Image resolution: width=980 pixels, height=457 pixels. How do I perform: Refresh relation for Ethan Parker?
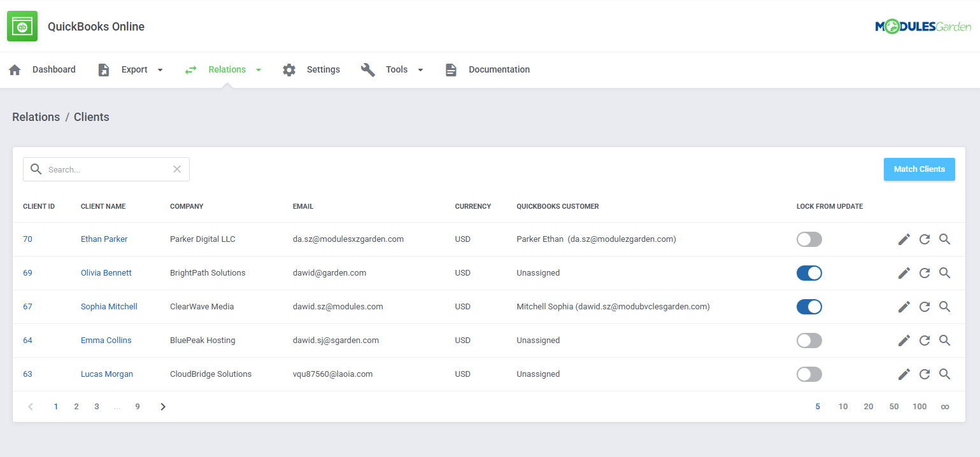[925, 239]
